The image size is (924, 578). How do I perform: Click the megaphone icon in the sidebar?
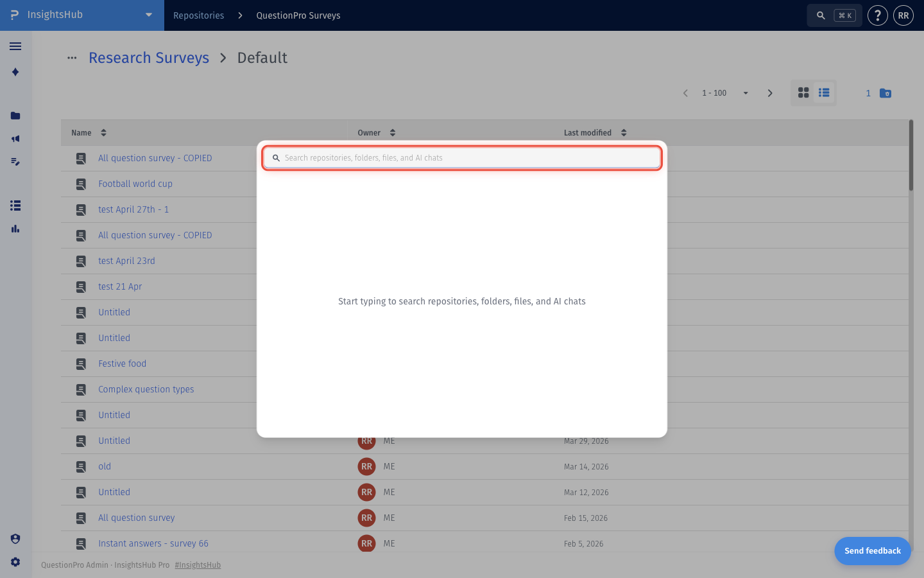click(15, 139)
